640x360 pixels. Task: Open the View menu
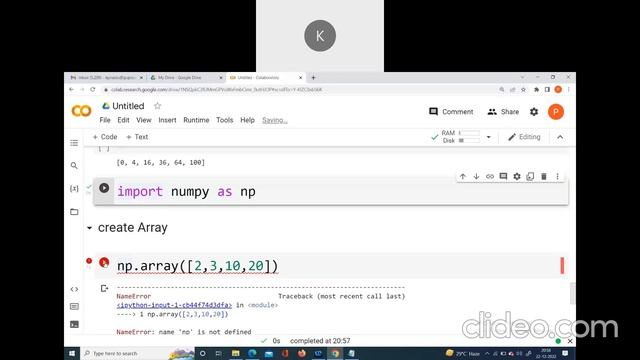coord(144,120)
